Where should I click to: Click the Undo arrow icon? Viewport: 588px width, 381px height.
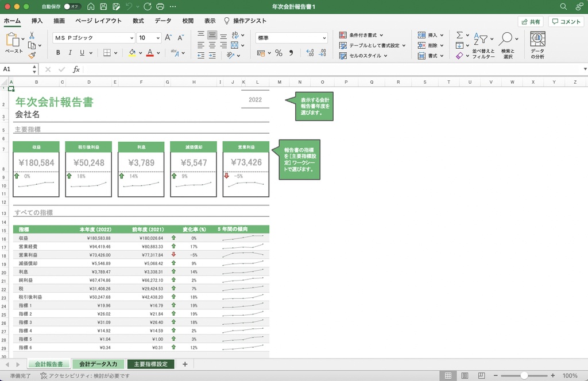pos(129,6)
